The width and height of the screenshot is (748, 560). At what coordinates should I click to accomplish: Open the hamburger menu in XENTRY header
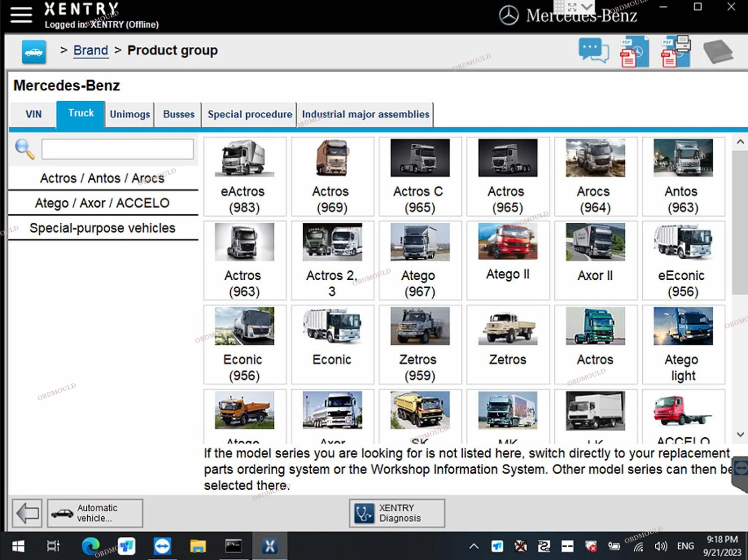pos(21,15)
